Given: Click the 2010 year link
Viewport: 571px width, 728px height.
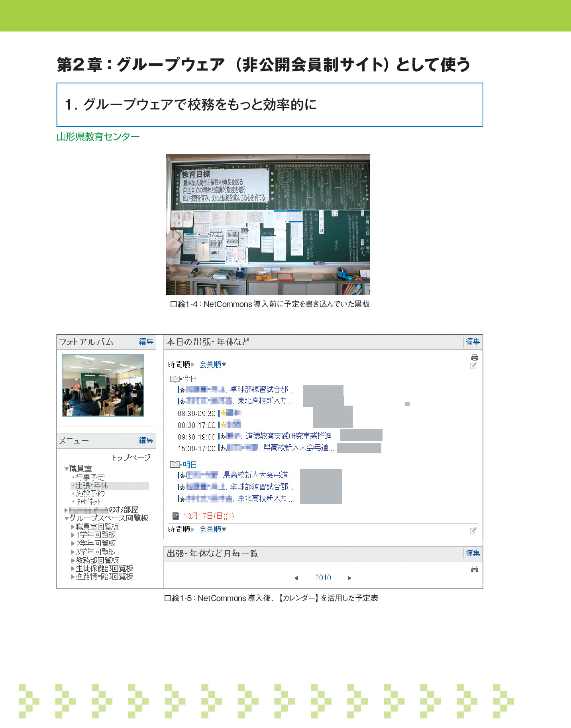Looking at the screenshot, I should [323, 578].
